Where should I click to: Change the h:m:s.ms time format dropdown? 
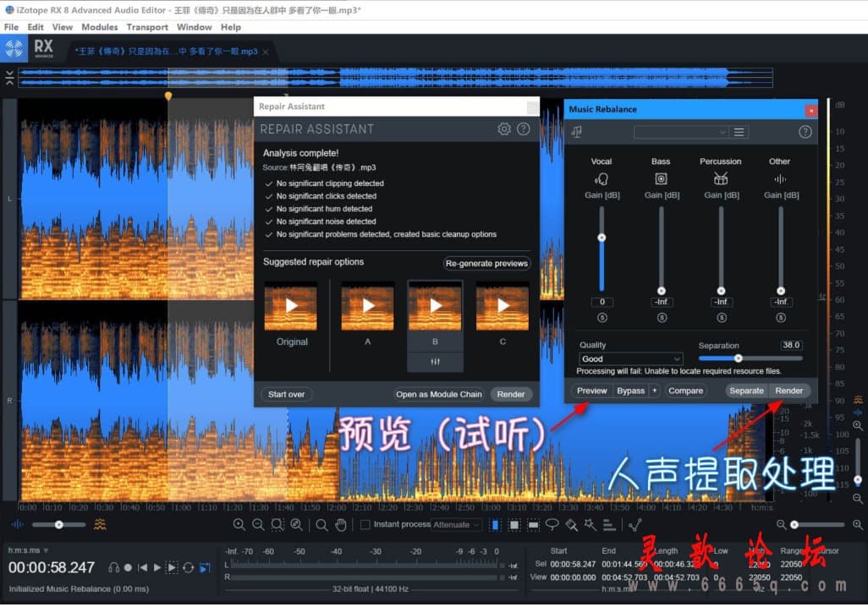[x=28, y=550]
